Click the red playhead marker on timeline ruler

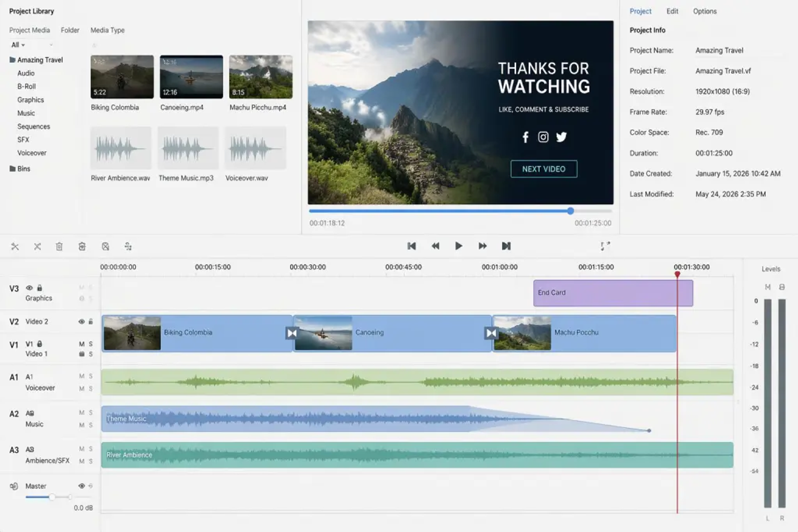[677, 274]
